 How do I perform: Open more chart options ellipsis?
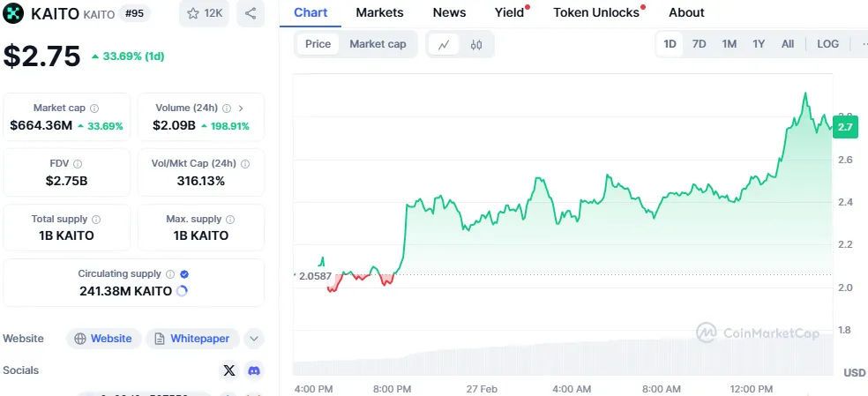click(863, 44)
